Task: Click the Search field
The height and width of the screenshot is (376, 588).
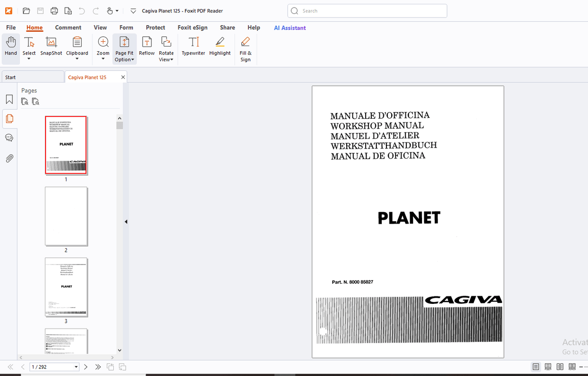Action: point(367,10)
